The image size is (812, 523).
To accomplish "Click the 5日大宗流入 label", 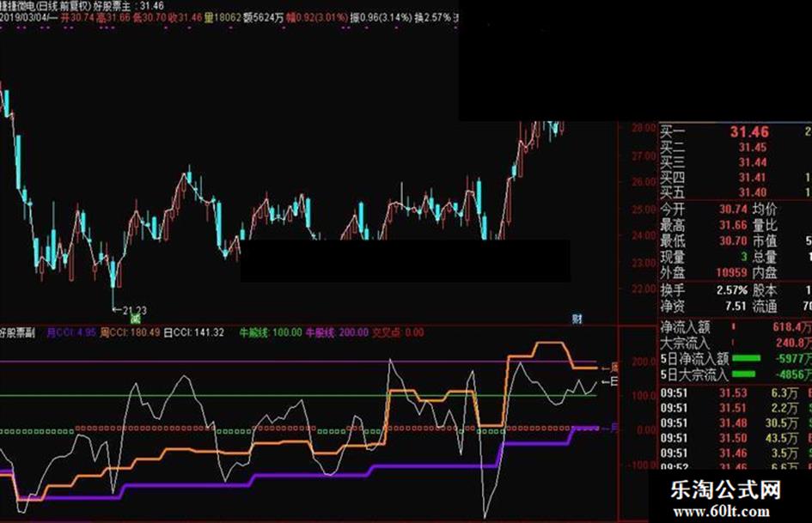I will coord(694,374).
